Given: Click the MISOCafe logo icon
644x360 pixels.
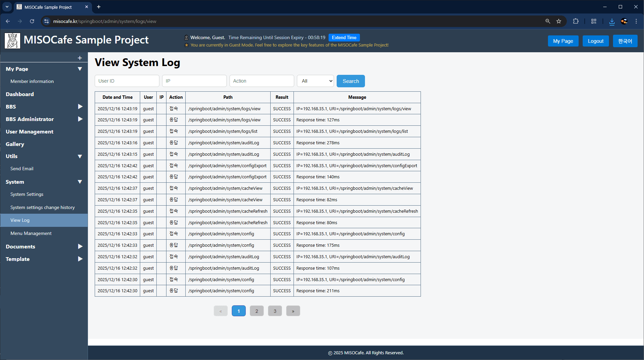Looking at the screenshot, I should pyautogui.click(x=12, y=40).
